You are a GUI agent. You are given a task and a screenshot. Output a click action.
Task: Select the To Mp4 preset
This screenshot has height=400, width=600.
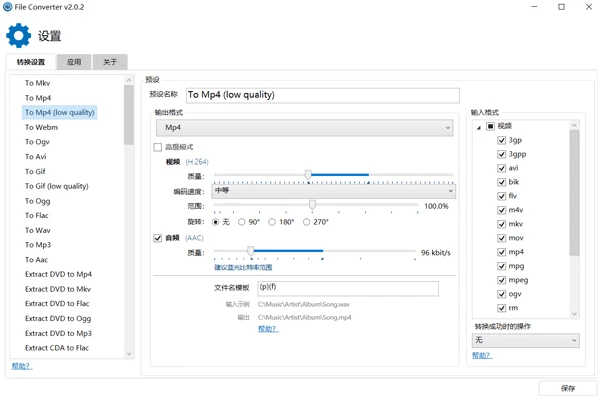pos(38,98)
